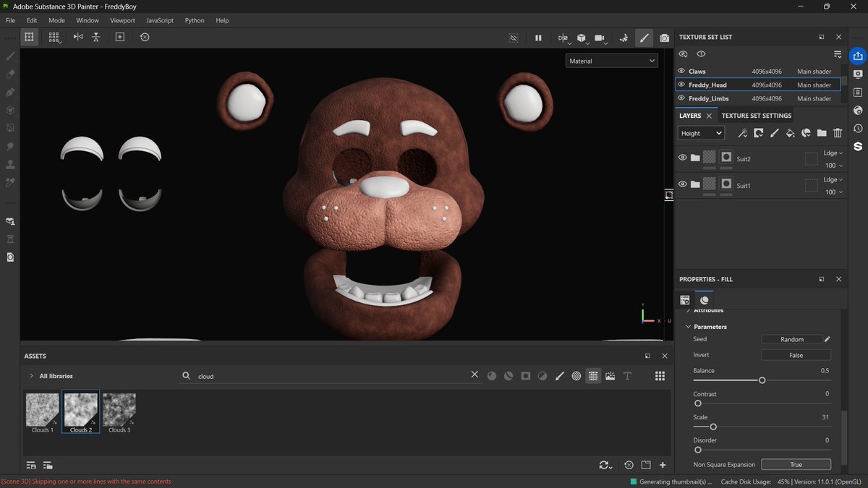Select the Smudge tool in left toolbar

click(10, 146)
